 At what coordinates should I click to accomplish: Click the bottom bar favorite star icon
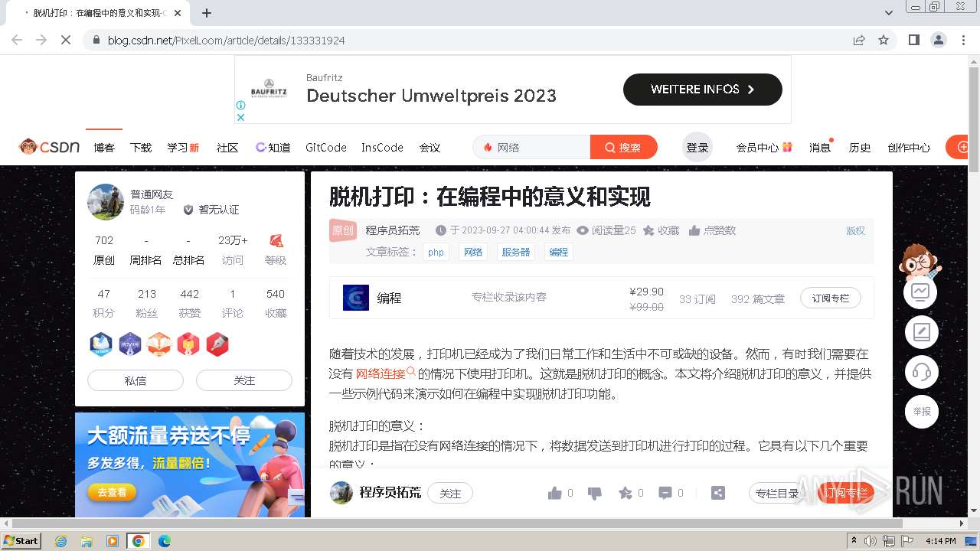tap(626, 493)
